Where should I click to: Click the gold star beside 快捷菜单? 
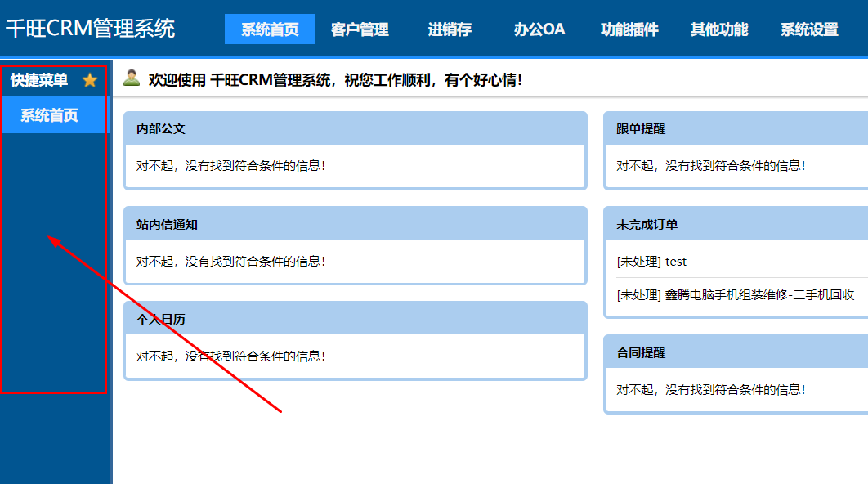90,80
